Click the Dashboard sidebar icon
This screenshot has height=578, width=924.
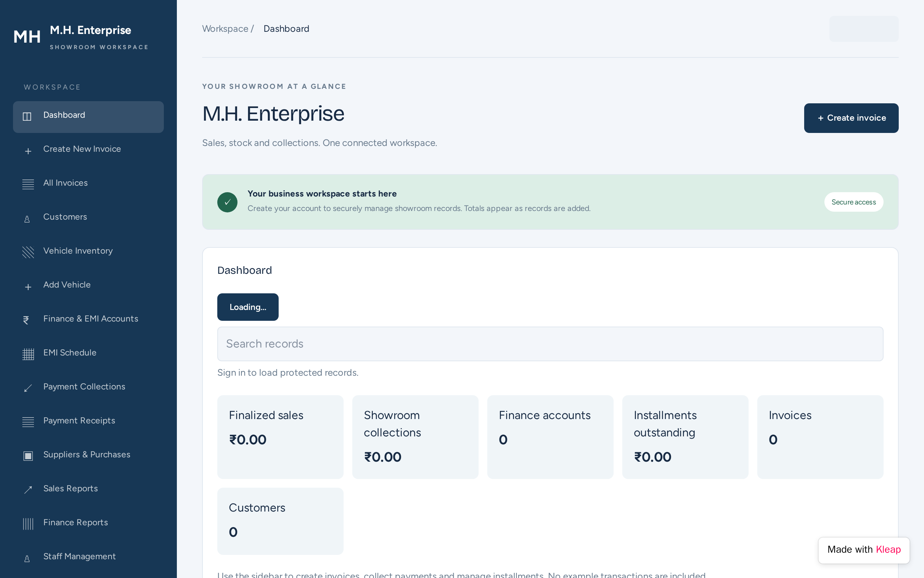(x=27, y=117)
